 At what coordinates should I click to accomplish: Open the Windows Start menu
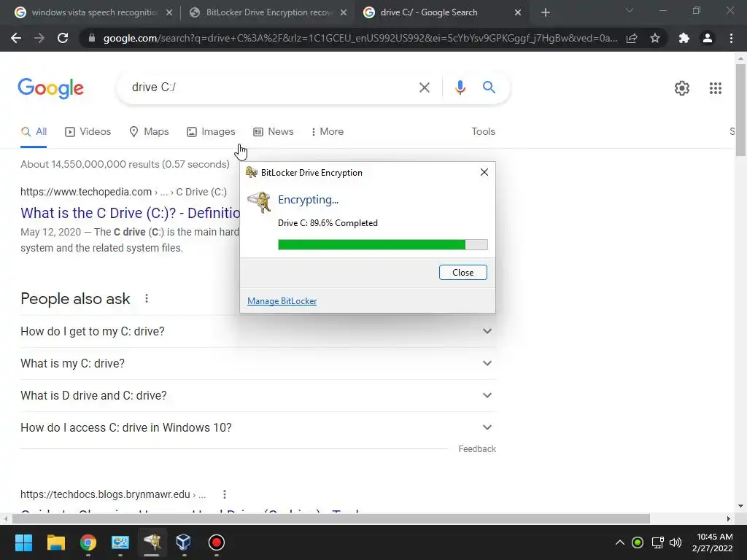click(23, 542)
